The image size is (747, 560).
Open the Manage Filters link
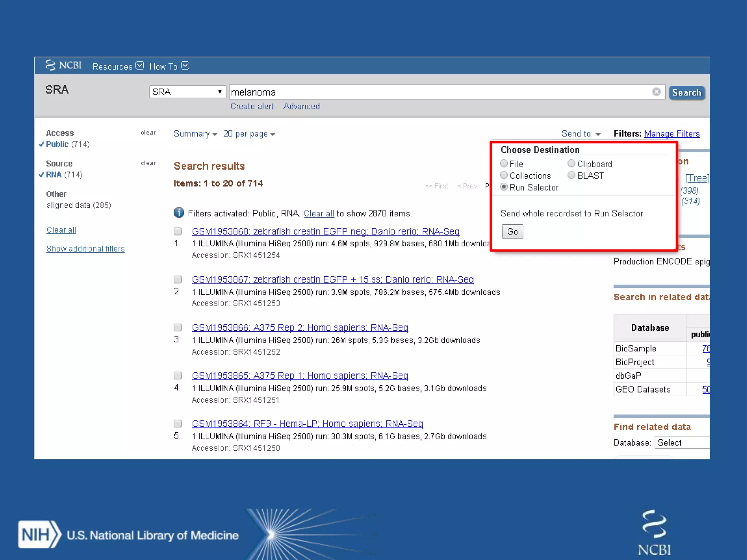coord(671,134)
